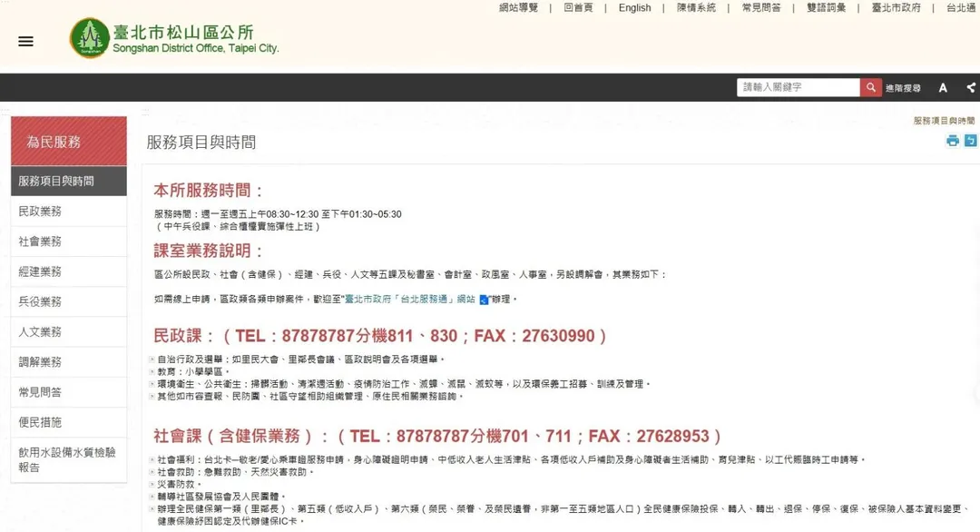Open 經建業務 sidebar item

point(69,271)
